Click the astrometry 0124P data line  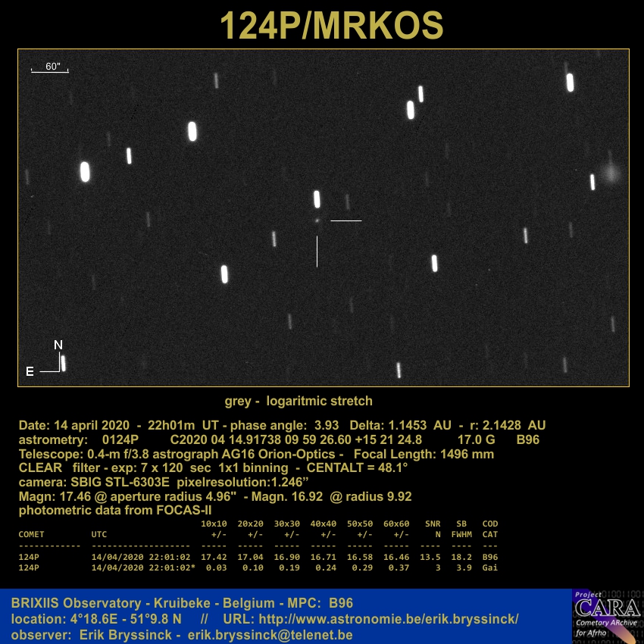pyautogui.click(x=279, y=440)
